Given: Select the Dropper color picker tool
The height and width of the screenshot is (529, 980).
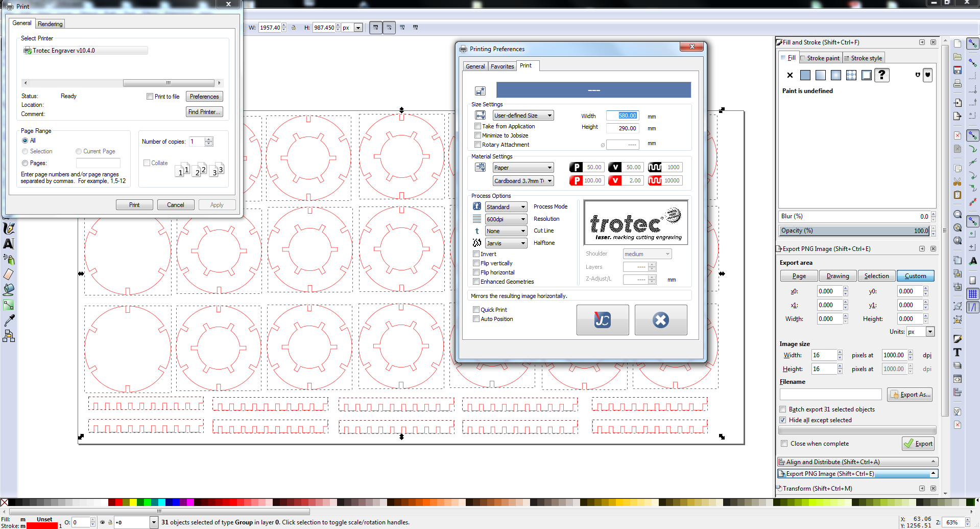Looking at the screenshot, I should (9, 320).
